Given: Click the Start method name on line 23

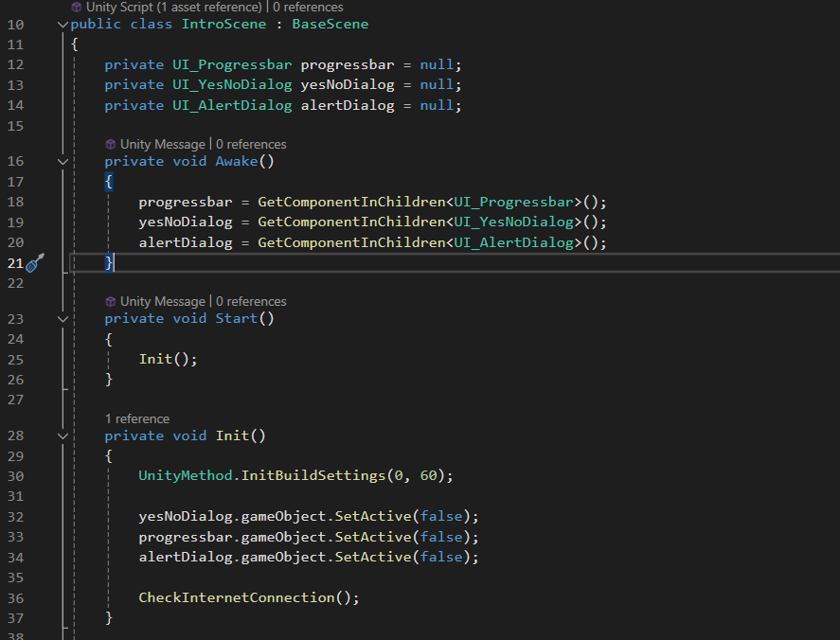Looking at the screenshot, I should tap(237, 319).
